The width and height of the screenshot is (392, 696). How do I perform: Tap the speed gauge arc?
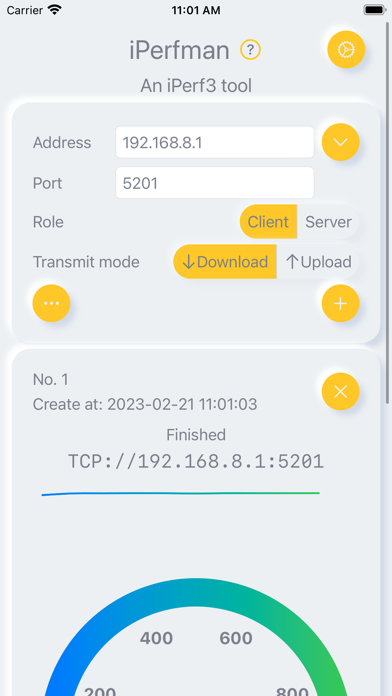(x=196, y=593)
